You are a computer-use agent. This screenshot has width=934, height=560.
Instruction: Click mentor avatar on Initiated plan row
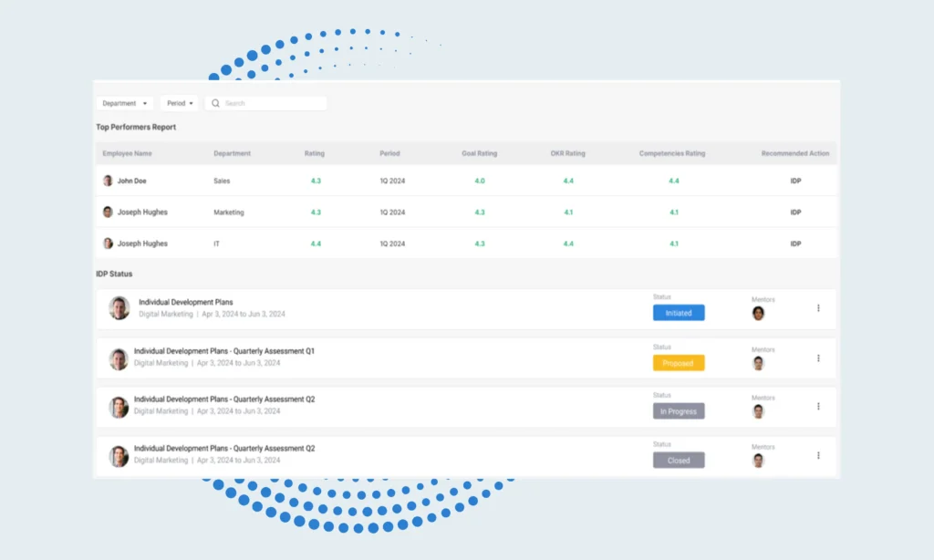(x=758, y=314)
